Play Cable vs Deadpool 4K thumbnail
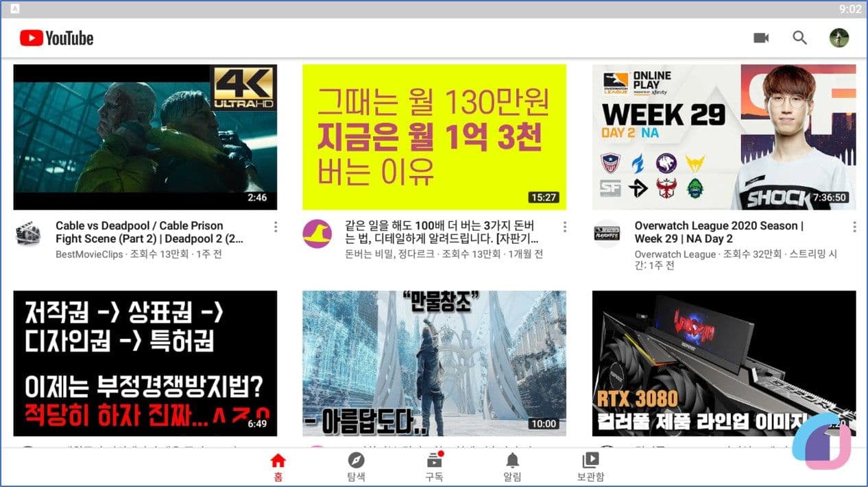 (x=145, y=137)
